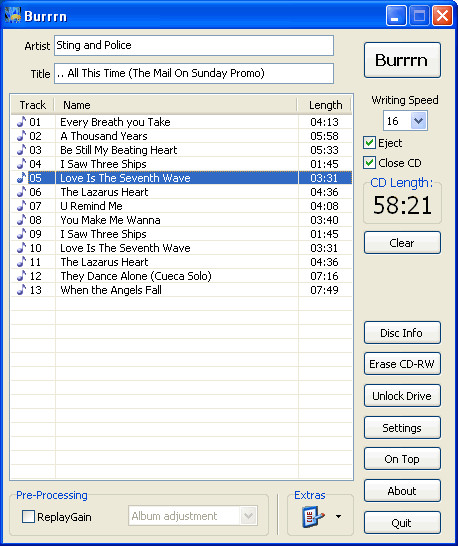Sort by the Name column header

point(176,105)
